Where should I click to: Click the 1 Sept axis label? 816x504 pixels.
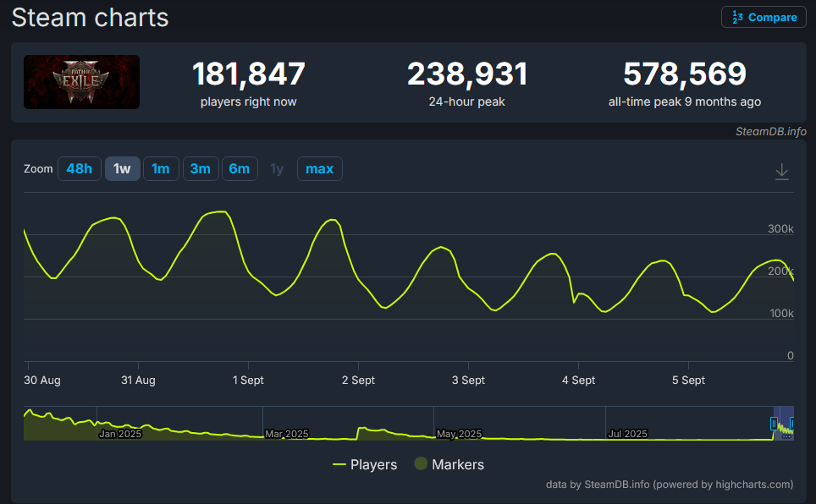coord(248,381)
